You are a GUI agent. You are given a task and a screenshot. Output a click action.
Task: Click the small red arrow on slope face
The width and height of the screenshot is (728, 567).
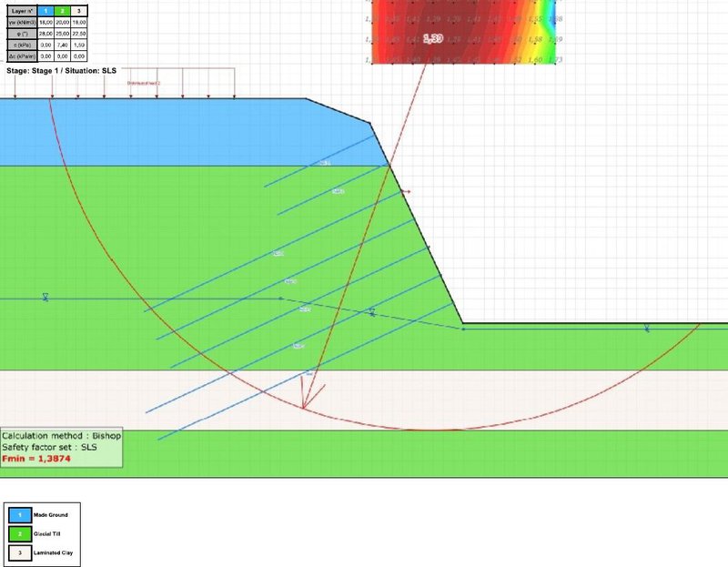click(406, 192)
